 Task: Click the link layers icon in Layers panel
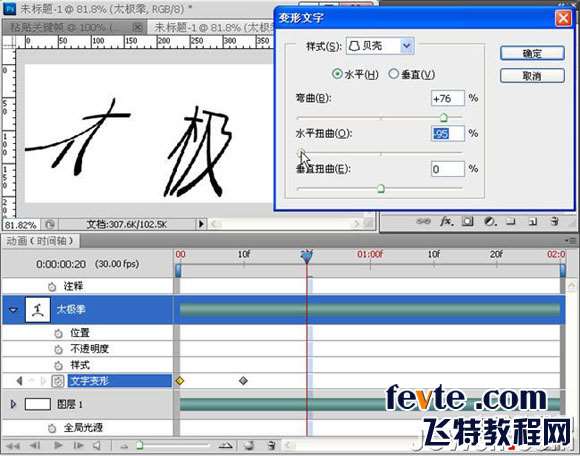coord(423,222)
